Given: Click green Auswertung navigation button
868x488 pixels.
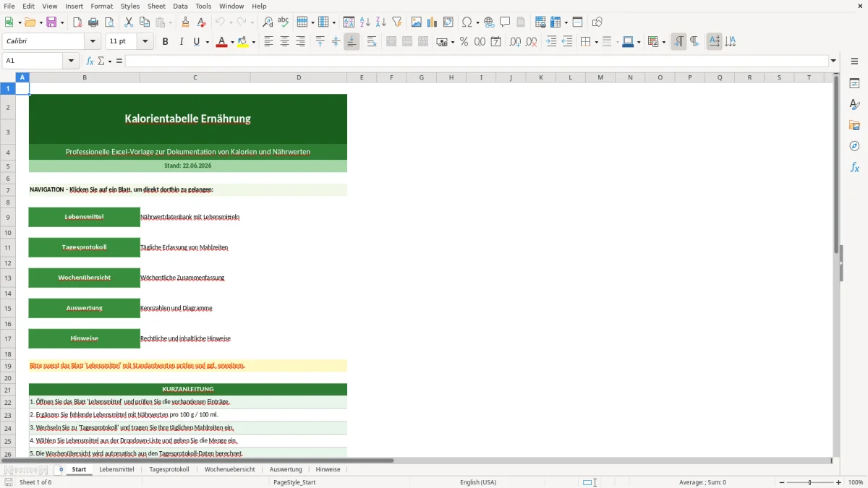Looking at the screenshot, I should pyautogui.click(x=85, y=308).
